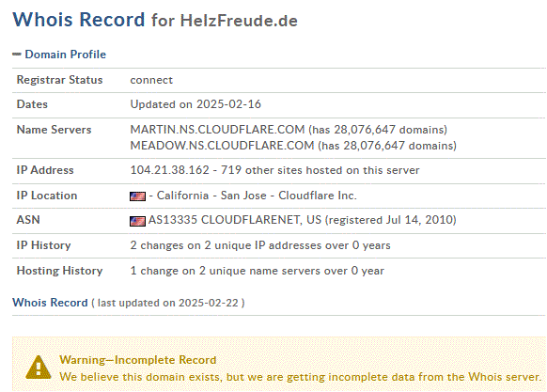Viewport: 547px width, 392px height.
Task: Click HelzFreude.de domain in the title
Action: coord(239,21)
